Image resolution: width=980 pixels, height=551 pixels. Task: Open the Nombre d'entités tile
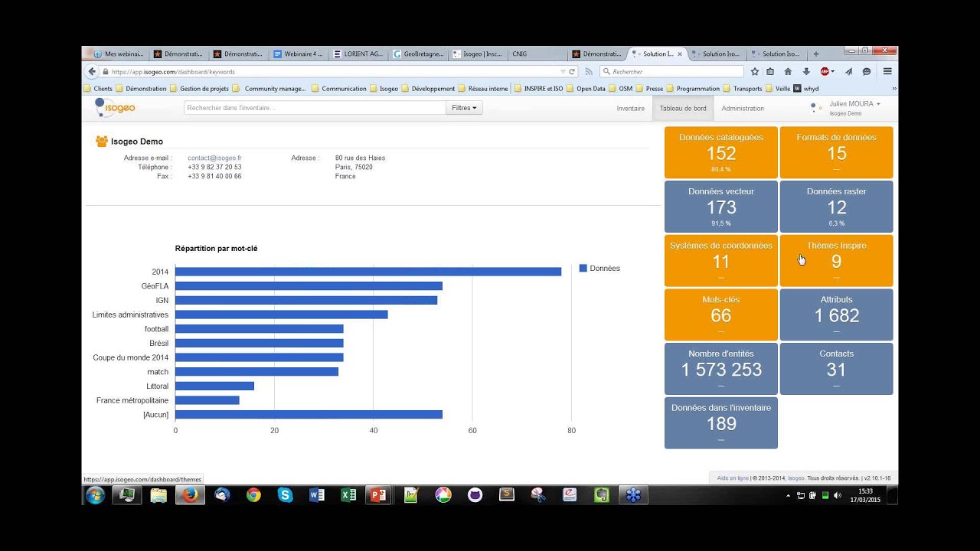[721, 369]
